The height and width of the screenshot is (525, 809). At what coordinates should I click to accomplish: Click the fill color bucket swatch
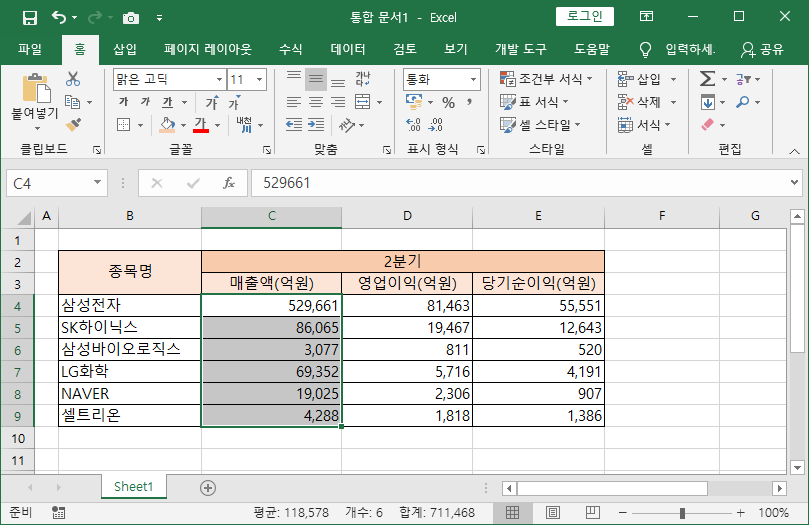pyautogui.click(x=167, y=125)
